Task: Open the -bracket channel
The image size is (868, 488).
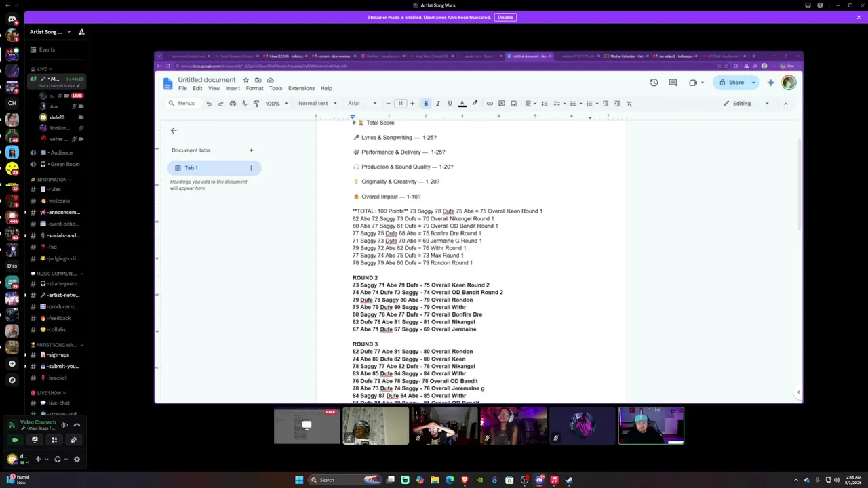Action: (x=57, y=378)
